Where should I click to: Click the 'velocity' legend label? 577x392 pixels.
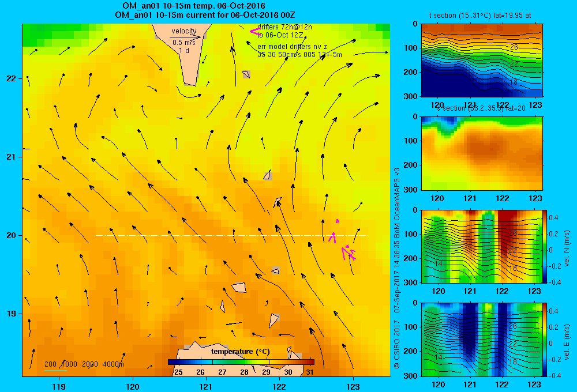(x=184, y=31)
